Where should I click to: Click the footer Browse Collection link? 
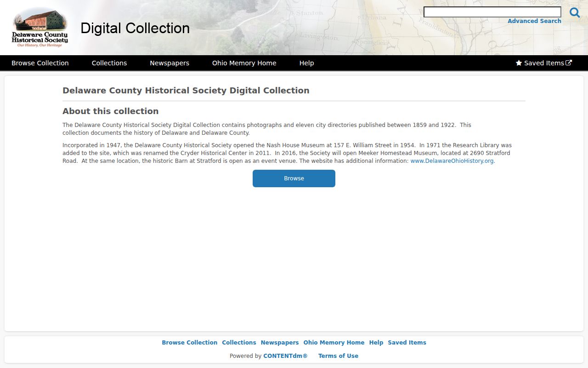(x=190, y=343)
